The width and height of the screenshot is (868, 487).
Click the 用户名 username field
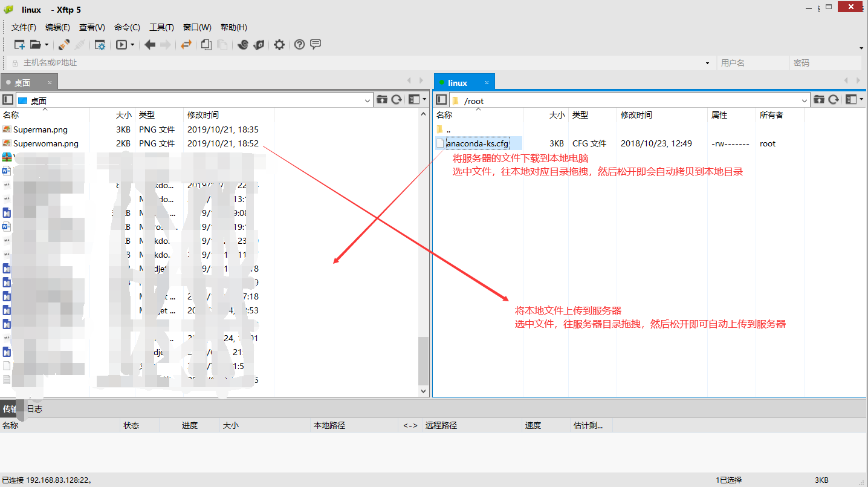click(753, 63)
